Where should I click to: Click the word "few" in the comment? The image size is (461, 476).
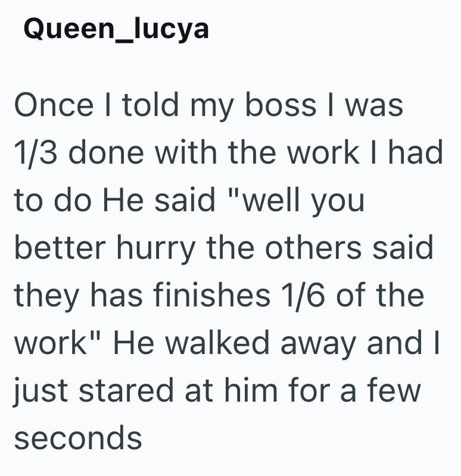point(398,392)
